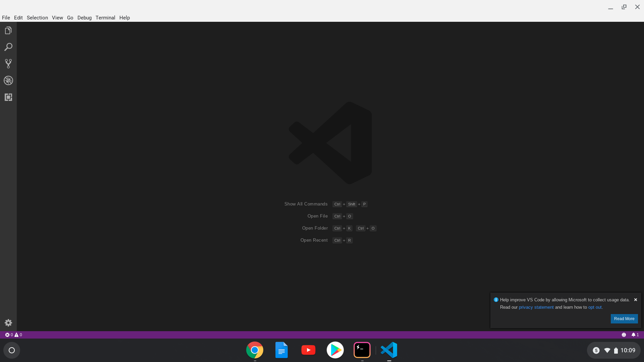This screenshot has height=362, width=644.
Task: Open notifications bell in status bar
Action: [635, 335]
